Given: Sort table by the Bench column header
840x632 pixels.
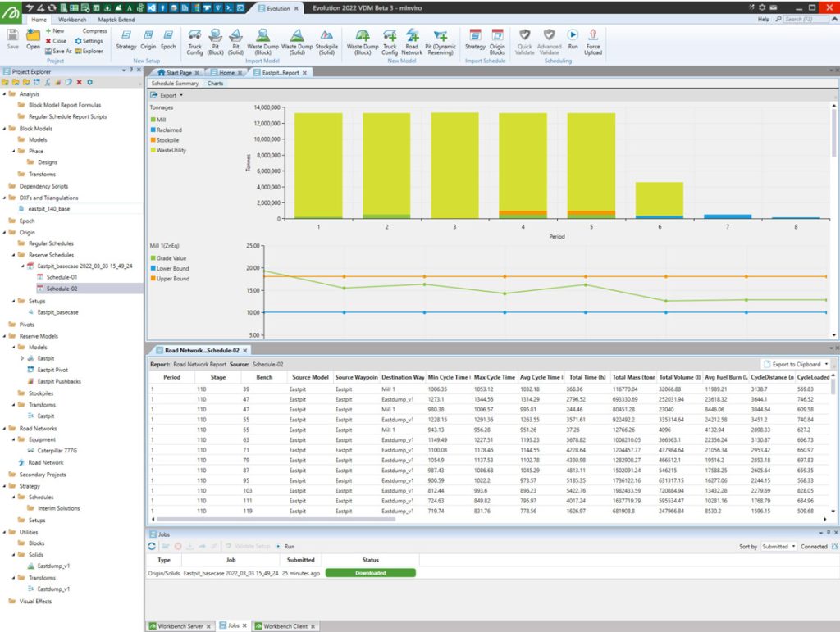Looking at the screenshot, I should click(x=264, y=377).
